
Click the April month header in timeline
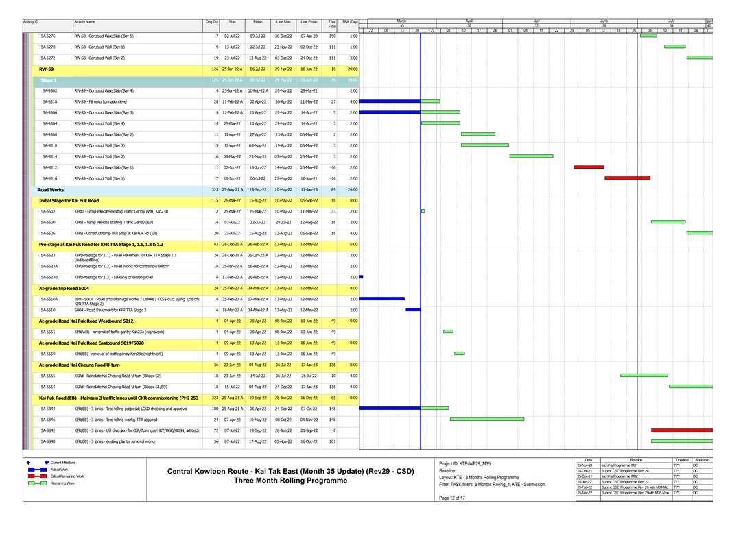click(469, 21)
